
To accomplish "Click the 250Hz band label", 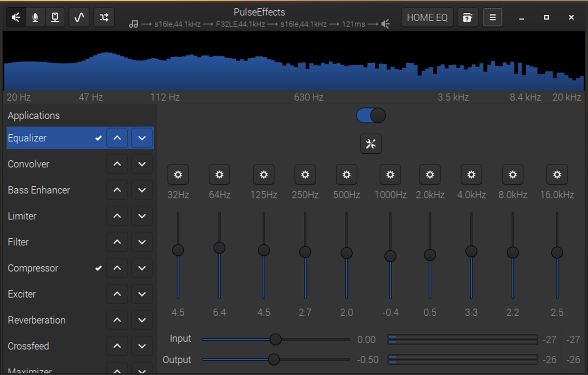I will [x=305, y=195].
